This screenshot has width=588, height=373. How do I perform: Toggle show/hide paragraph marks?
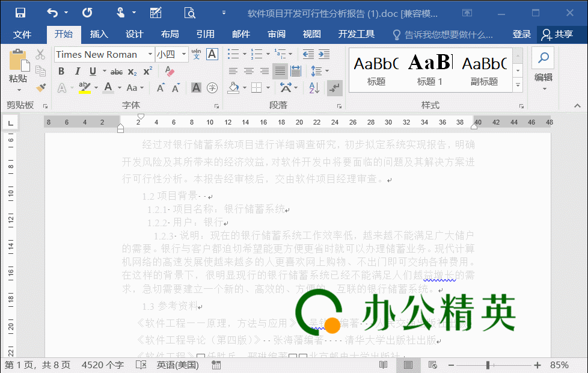(334, 88)
